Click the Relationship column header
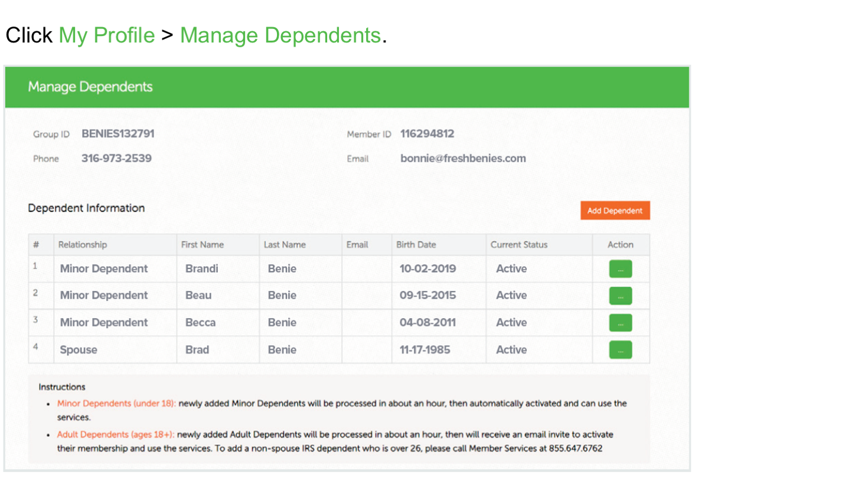Viewport: 868px width, 488px height. pos(83,245)
